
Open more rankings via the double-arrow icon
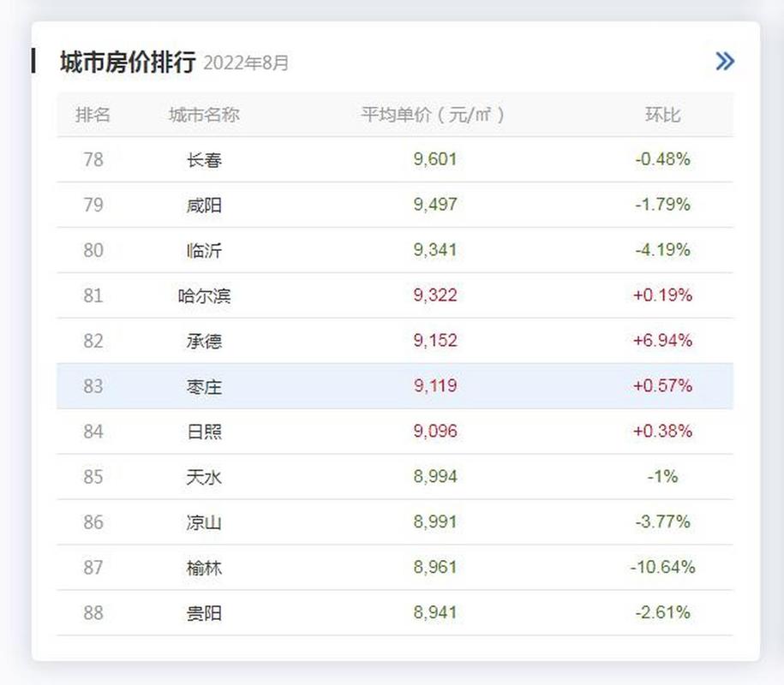(725, 61)
